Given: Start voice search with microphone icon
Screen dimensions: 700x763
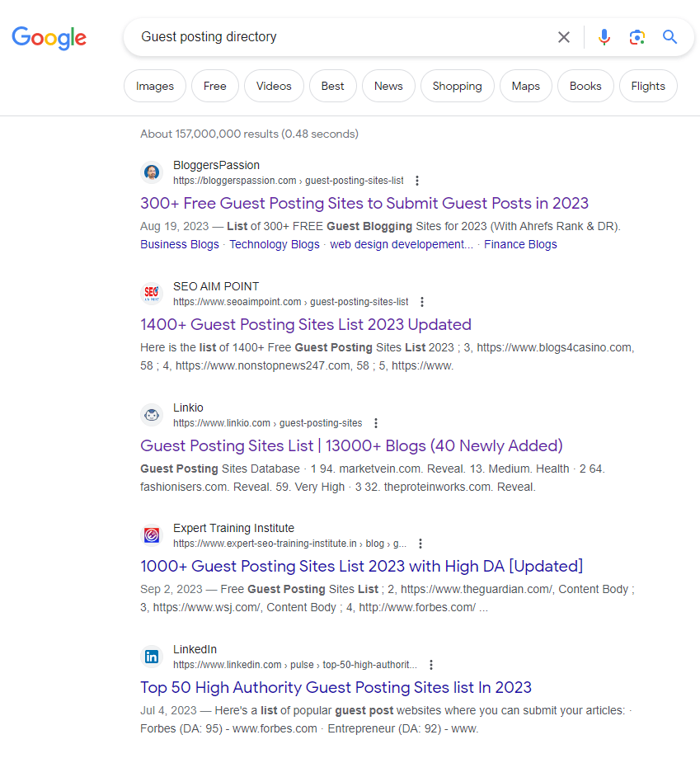Looking at the screenshot, I should (604, 37).
